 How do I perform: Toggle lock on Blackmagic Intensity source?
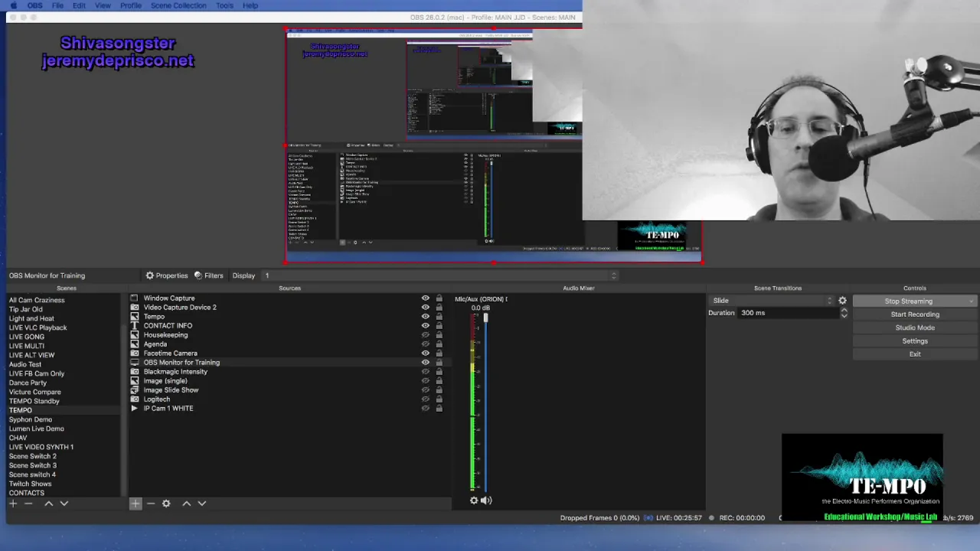pos(439,372)
